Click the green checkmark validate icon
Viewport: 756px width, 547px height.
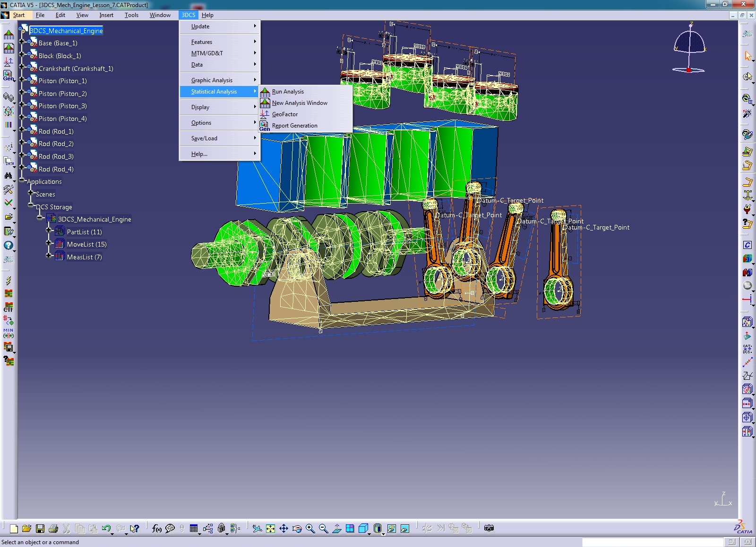pos(9,203)
